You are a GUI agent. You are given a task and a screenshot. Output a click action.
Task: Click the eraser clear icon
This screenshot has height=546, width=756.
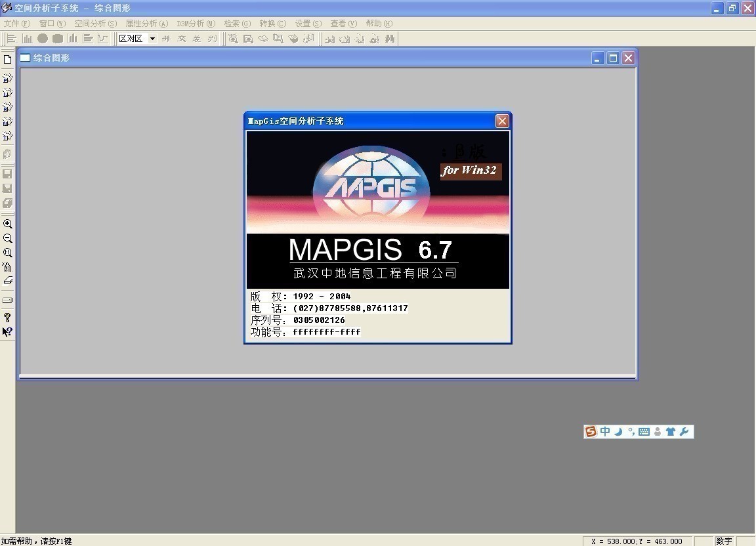[x=7, y=281]
